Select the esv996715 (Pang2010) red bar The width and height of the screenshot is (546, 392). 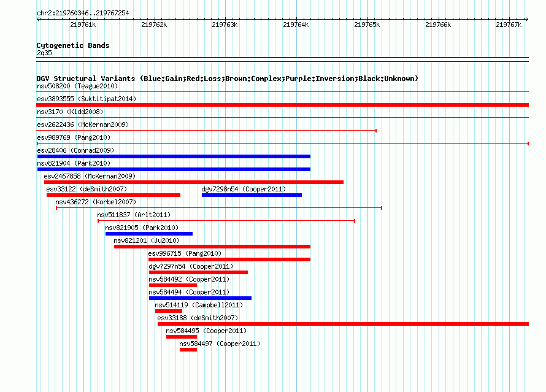click(x=229, y=259)
